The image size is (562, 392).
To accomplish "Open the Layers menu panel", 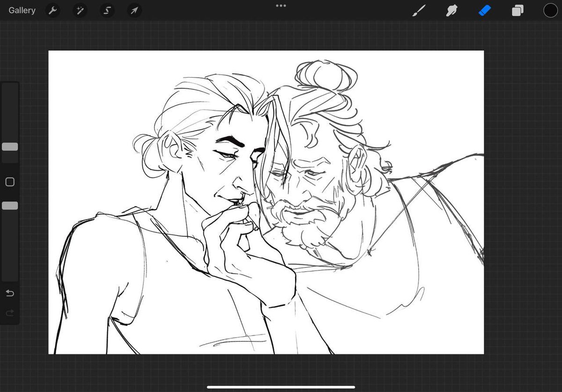I will click(518, 10).
